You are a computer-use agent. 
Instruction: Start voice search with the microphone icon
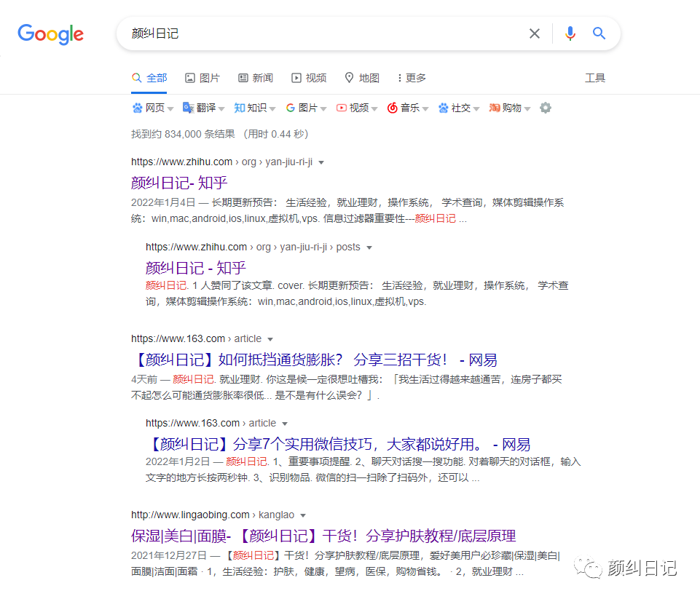tap(570, 33)
